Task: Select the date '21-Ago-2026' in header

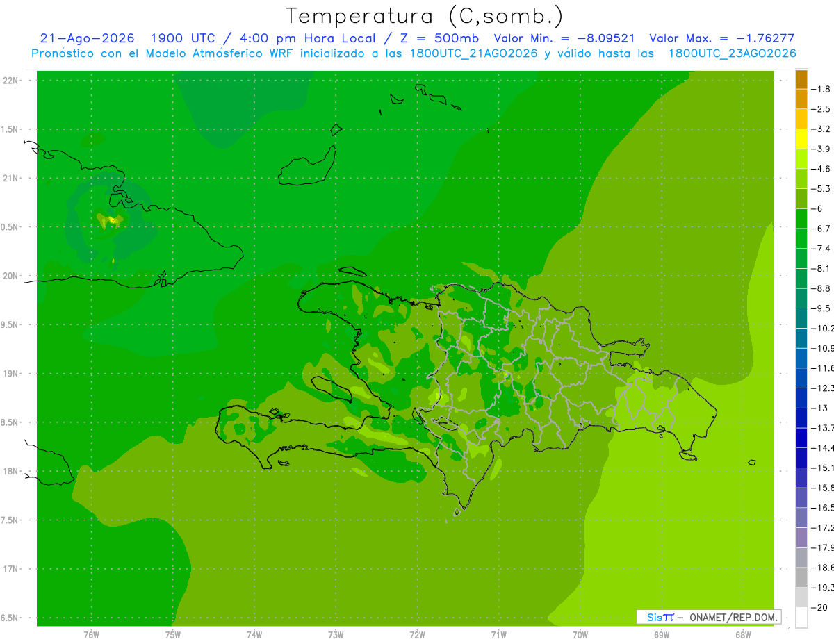Action: tap(88, 38)
